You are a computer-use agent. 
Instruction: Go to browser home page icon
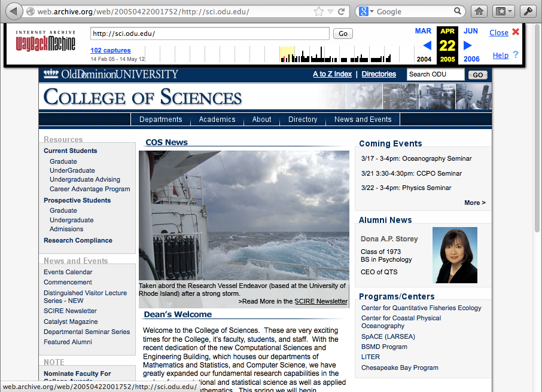[x=479, y=11]
